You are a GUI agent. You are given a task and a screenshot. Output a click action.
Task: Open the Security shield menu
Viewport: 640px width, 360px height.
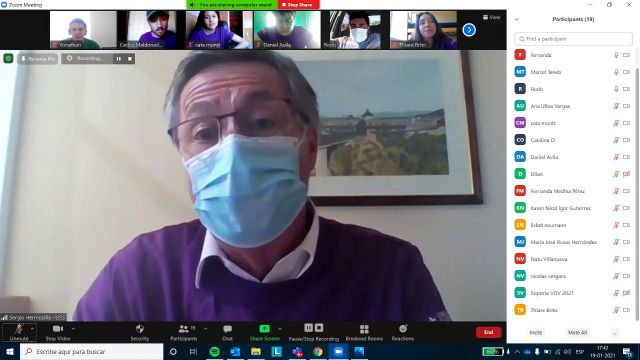(x=140, y=332)
